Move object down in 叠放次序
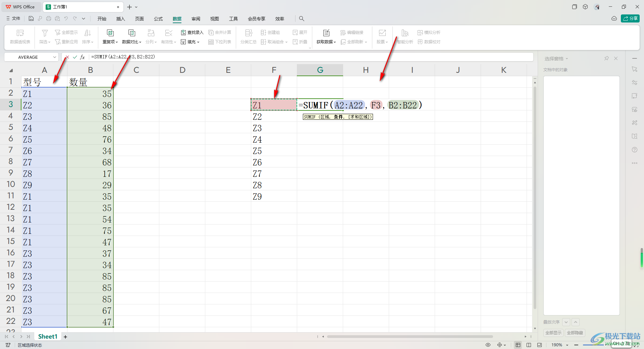This screenshot has width=644, height=349. 566,322
